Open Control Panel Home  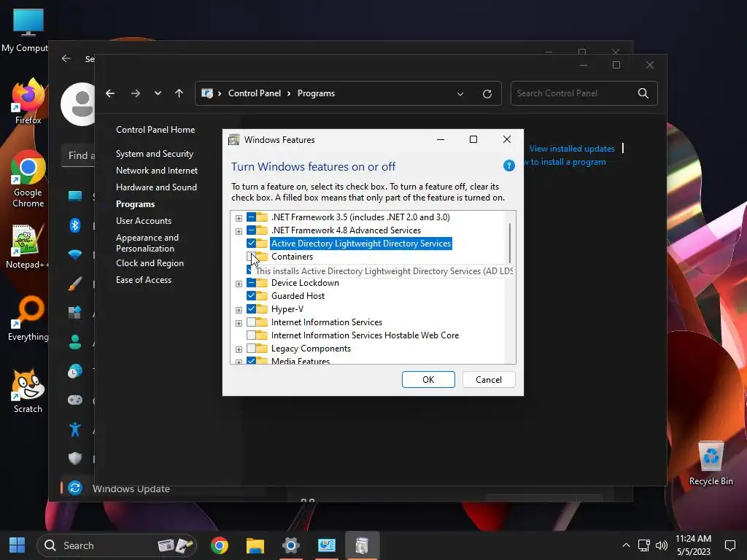tap(155, 130)
